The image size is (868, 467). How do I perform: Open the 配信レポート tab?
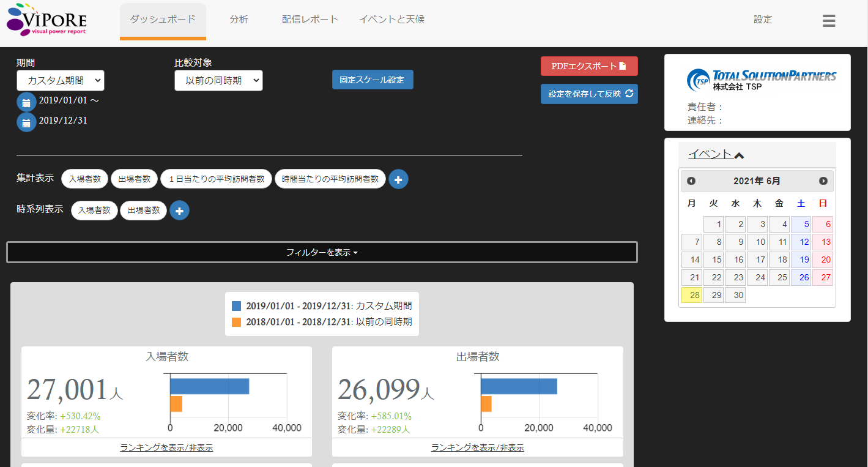point(310,20)
